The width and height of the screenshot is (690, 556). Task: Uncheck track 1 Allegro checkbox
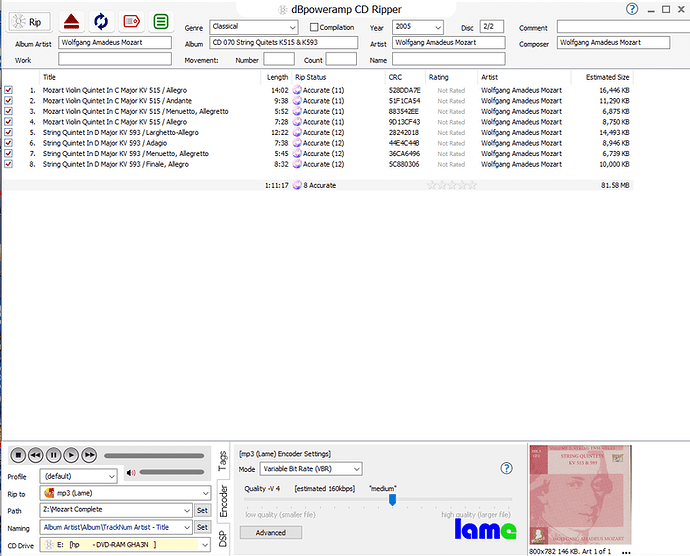8,90
